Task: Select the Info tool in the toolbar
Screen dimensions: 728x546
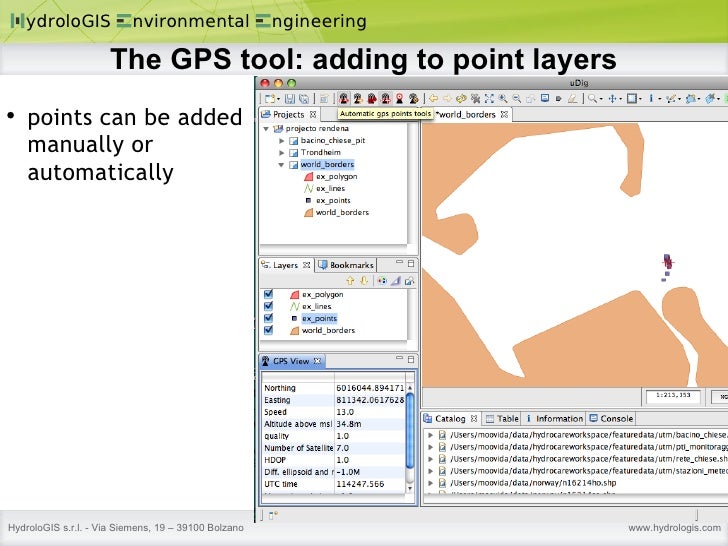Action: tap(651, 99)
